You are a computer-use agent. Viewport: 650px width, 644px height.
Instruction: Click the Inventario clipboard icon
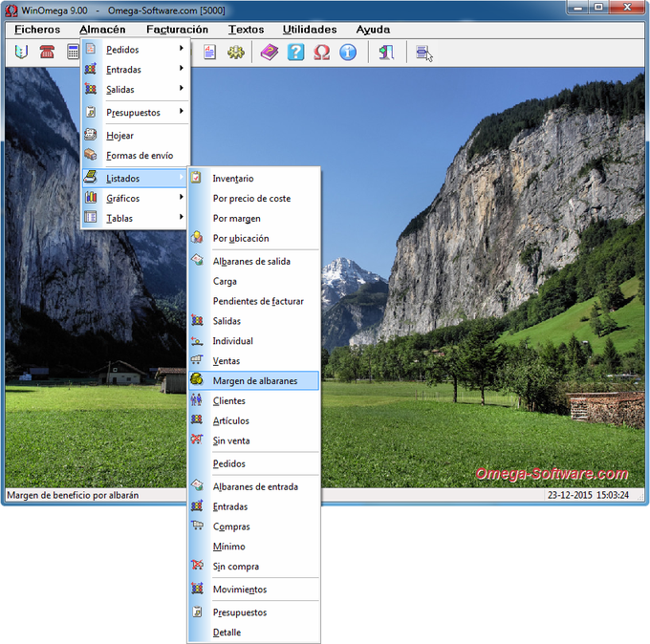(196, 178)
